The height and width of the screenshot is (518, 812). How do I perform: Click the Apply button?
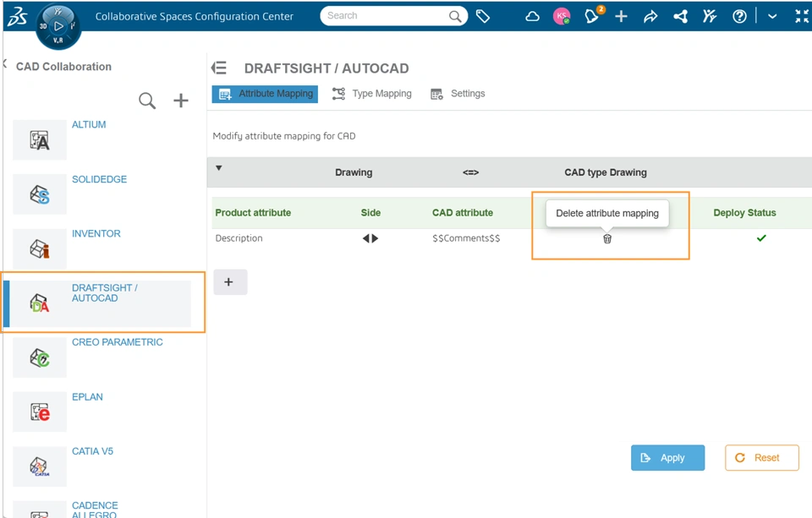667,458
